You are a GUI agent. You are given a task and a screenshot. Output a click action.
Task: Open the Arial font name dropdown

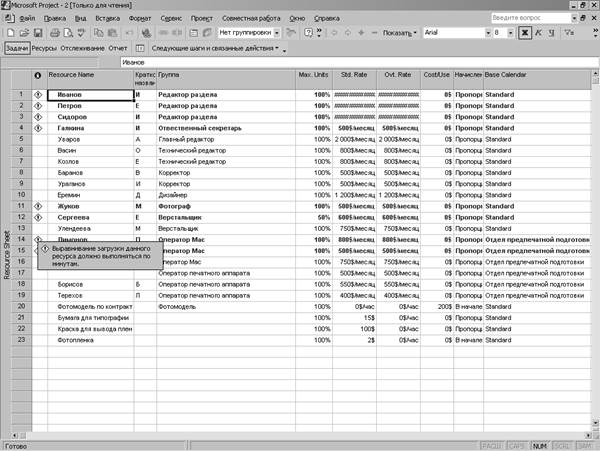[488, 33]
